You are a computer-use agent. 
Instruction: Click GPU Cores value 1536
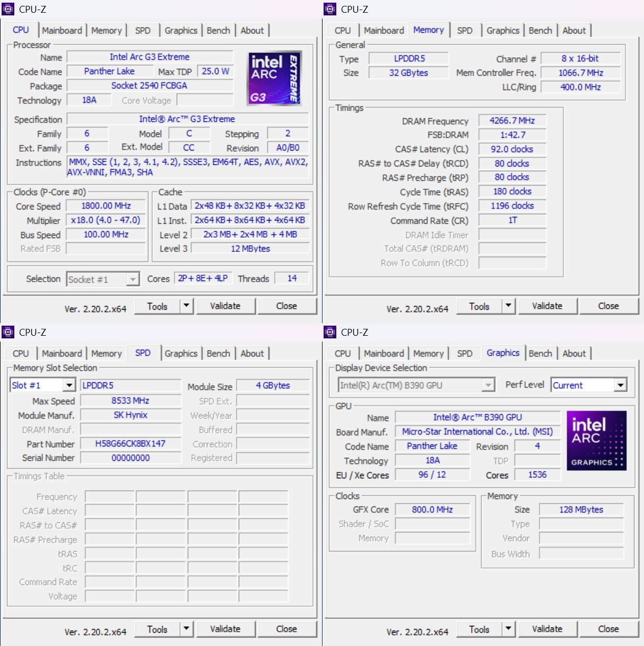click(537, 475)
